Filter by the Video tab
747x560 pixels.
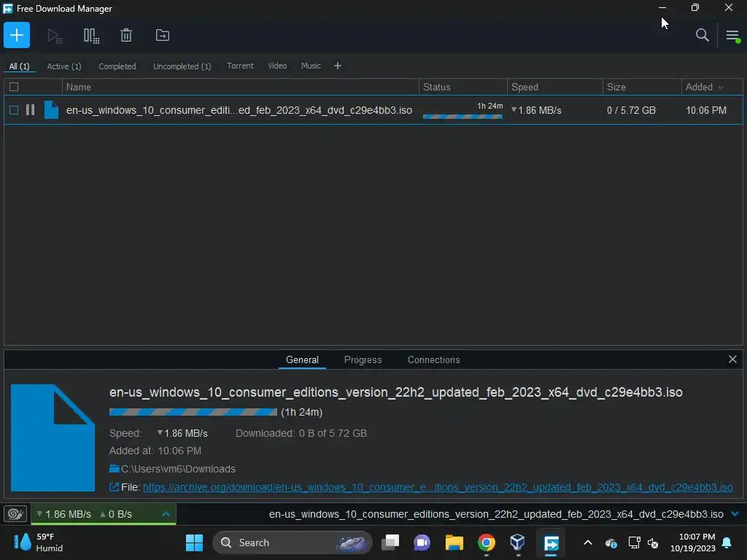(277, 66)
